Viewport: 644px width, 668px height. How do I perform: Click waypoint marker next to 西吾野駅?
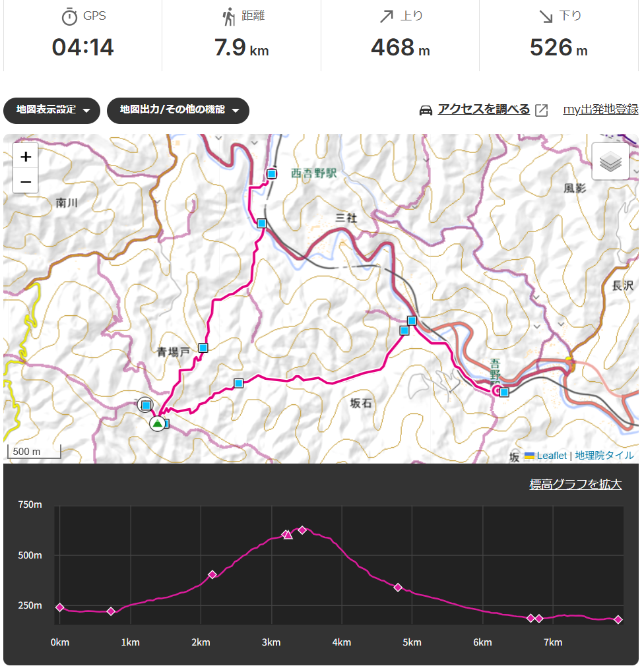click(x=271, y=173)
